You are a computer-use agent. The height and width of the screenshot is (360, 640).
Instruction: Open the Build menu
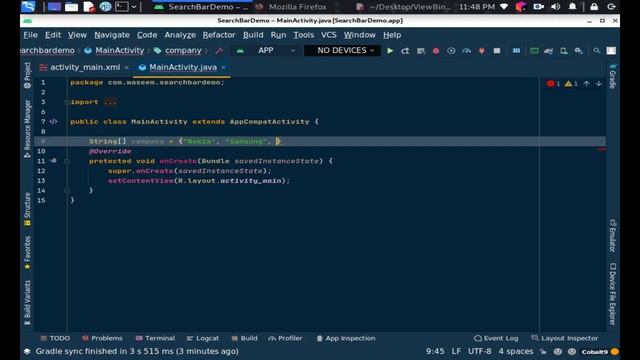253,35
